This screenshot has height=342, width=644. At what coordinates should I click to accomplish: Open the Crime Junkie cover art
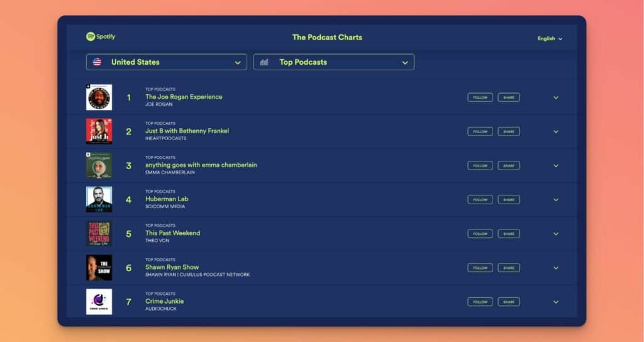point(99,302)
